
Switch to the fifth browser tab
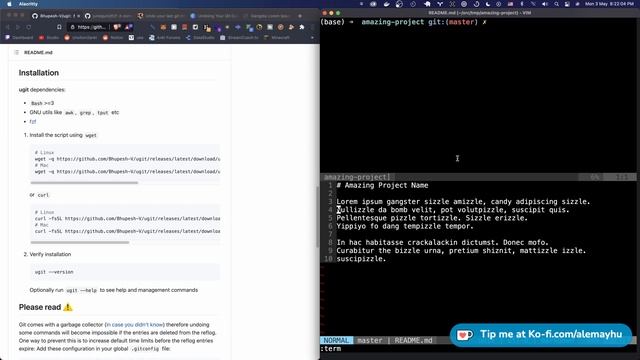(267, 16)
